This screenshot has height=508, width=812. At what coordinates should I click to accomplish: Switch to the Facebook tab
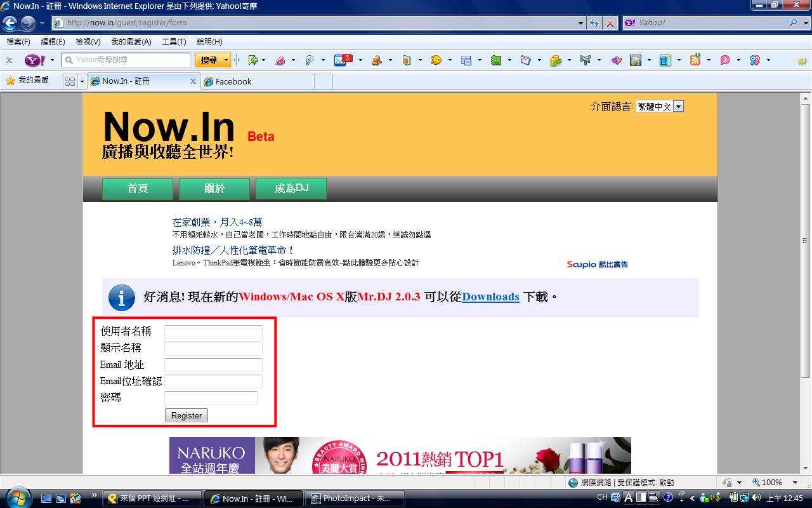click(257, 81)
